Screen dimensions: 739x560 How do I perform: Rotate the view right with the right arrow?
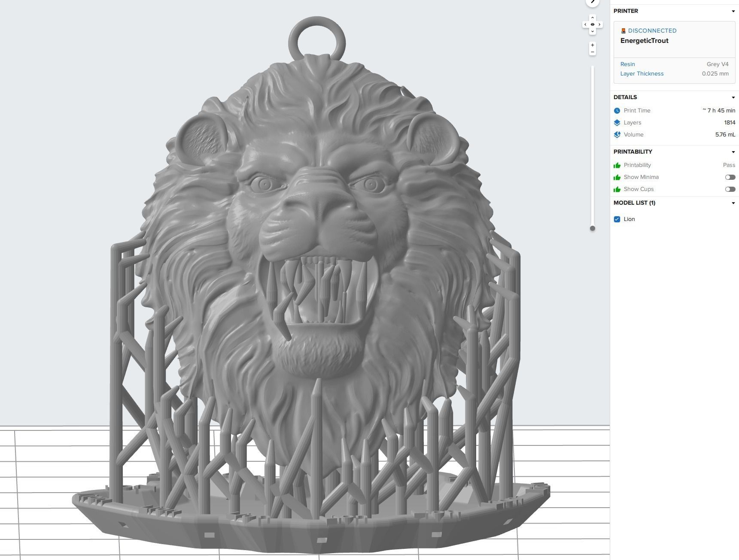coord(599,24)
